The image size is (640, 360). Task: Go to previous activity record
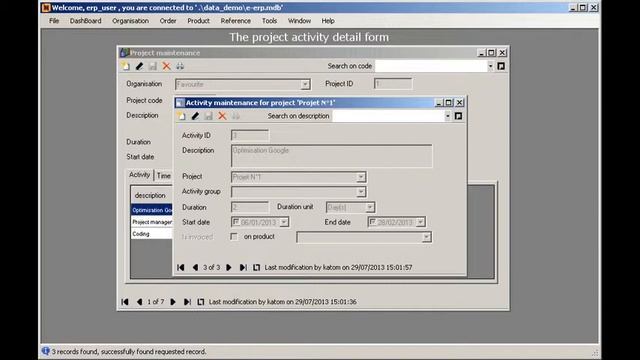[x=195, y=267]
